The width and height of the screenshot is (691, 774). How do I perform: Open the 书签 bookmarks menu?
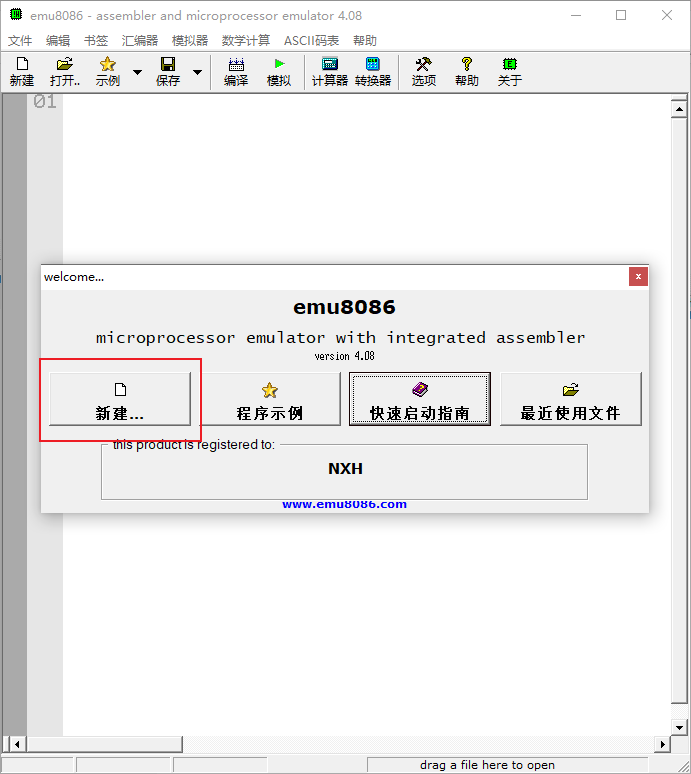click(96, 40)
